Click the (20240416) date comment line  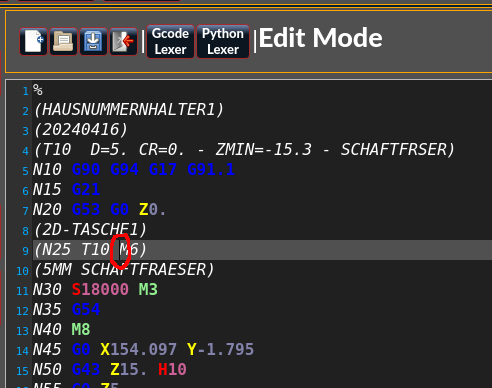(80, 130)
